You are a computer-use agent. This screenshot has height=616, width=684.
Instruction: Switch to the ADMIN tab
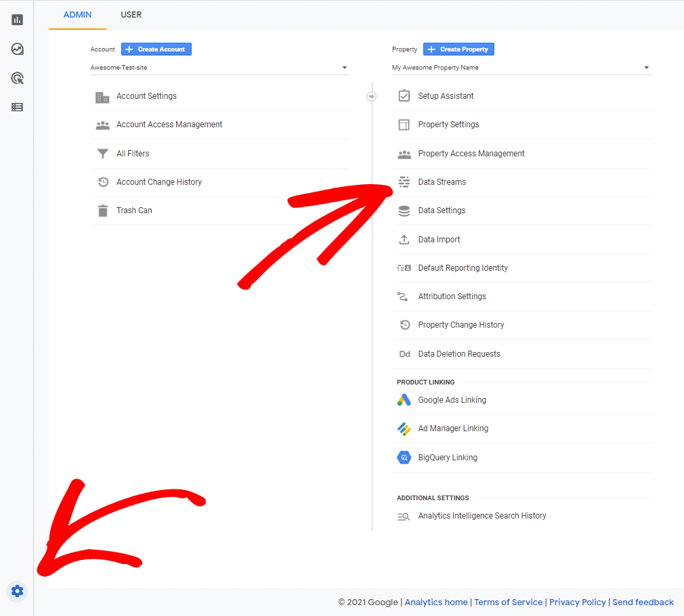click(x=77, y=15)
